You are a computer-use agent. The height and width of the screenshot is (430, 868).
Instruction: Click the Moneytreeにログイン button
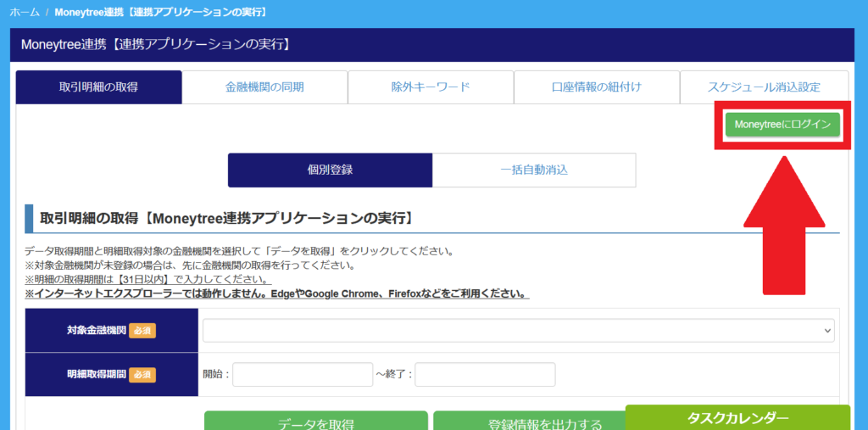click(x=782, y=125)
